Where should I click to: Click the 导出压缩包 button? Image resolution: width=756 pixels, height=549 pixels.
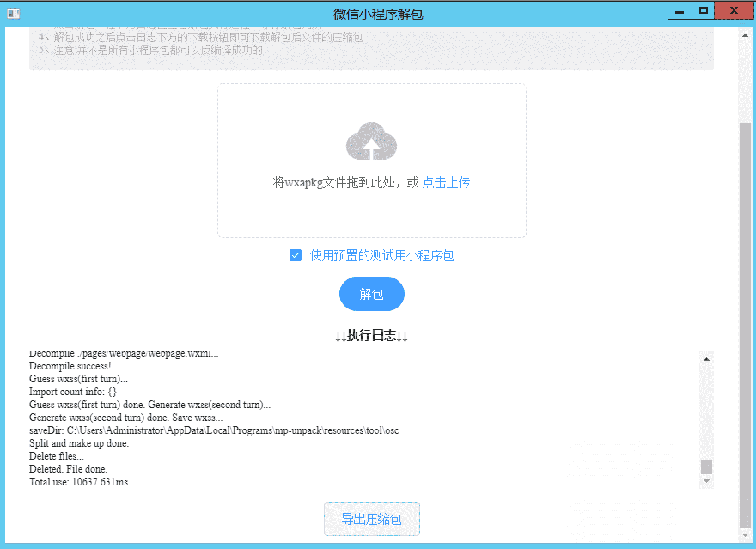coord(372,519)
